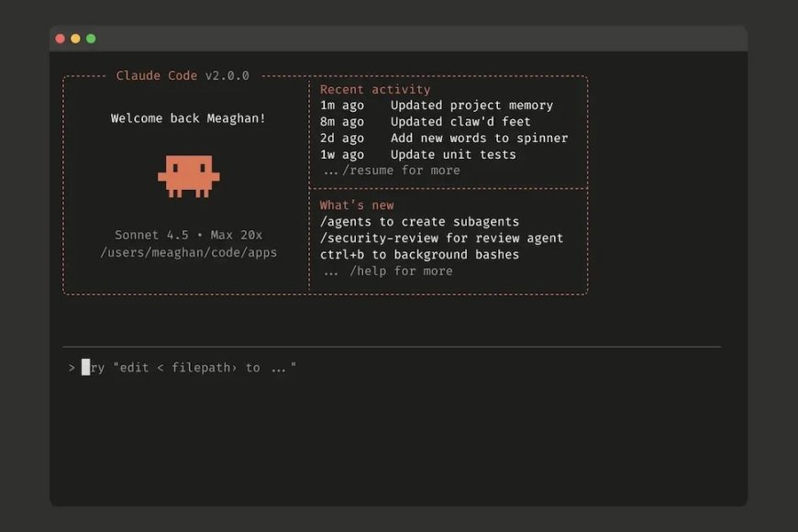Click "/agents to create subagents" line
This screenshot has height=532, width=798.
tap(419, 222)
